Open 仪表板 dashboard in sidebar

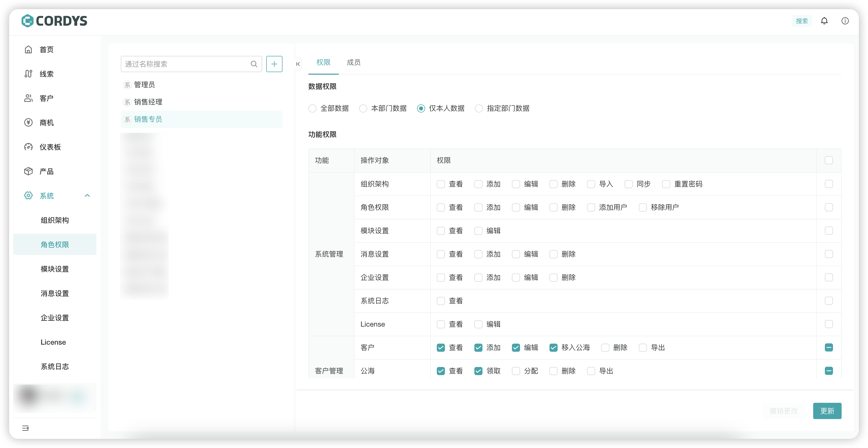coord(50,147)
